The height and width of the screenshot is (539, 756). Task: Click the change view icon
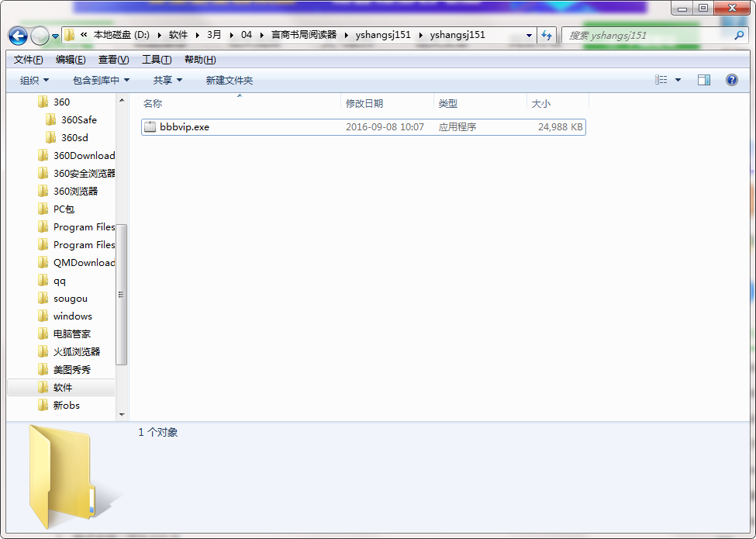661,80
